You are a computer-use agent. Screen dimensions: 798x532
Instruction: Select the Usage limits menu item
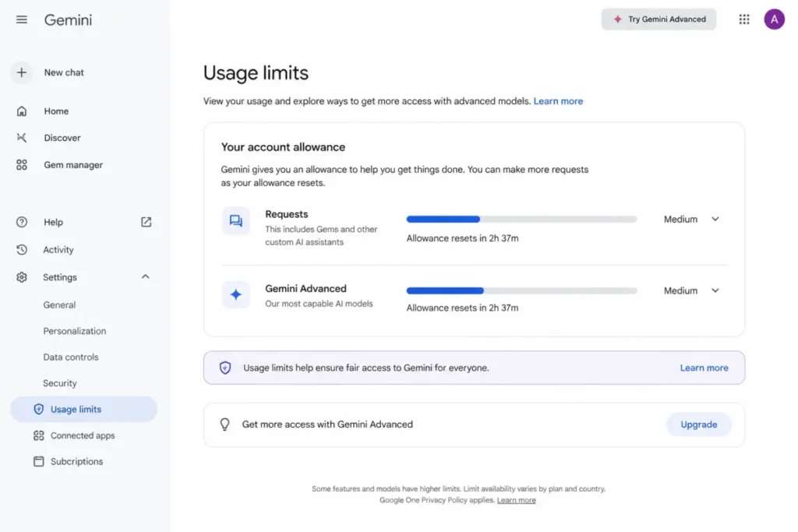pos(84,409)
